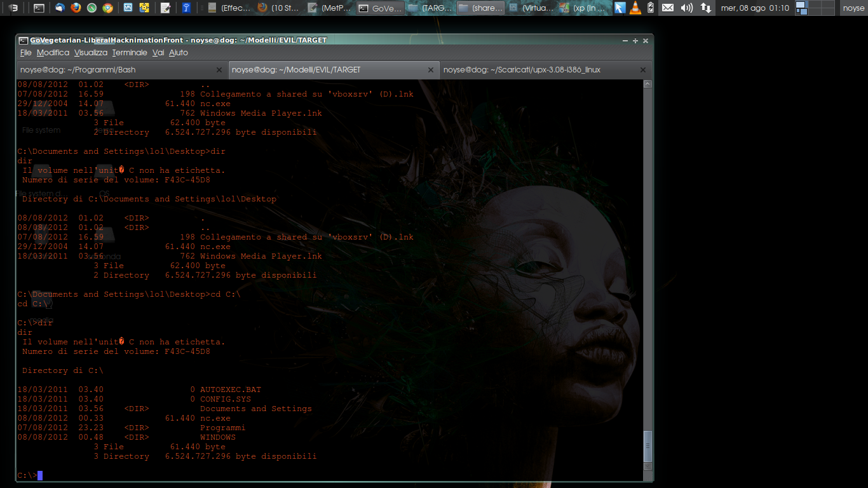This screenshot has height=488, width=868.
Task: Launch Firefox from the panel launcher
Action: tap(76, 8)
